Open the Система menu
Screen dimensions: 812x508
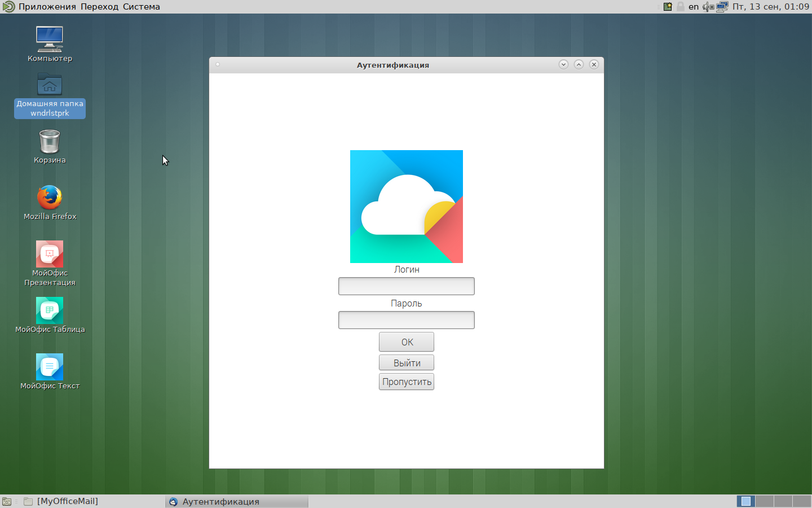[142, 7]
